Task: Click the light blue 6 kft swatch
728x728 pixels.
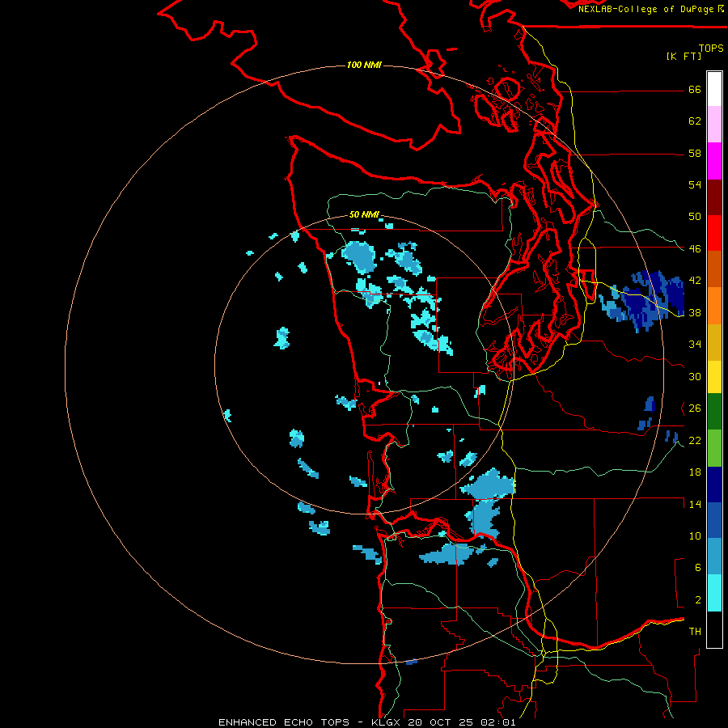Action: [x=714, y=557]
